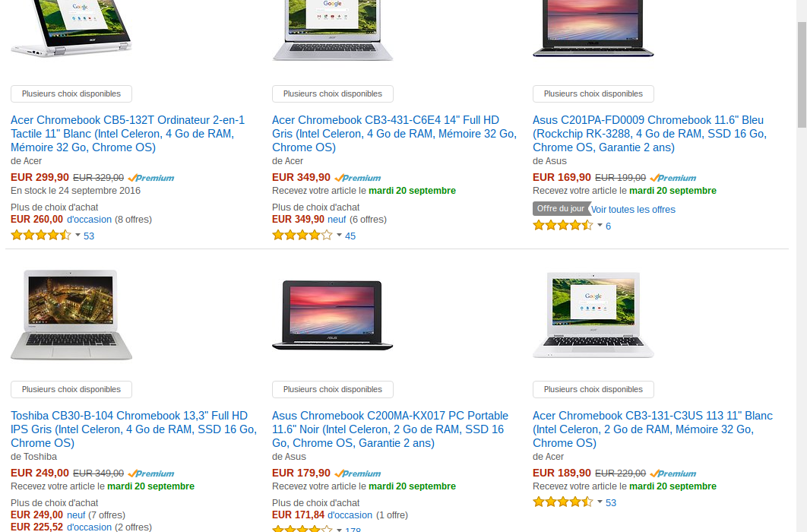Click the vertical page scrollbar thumb

pyautogui.click(x=802, y=74)
